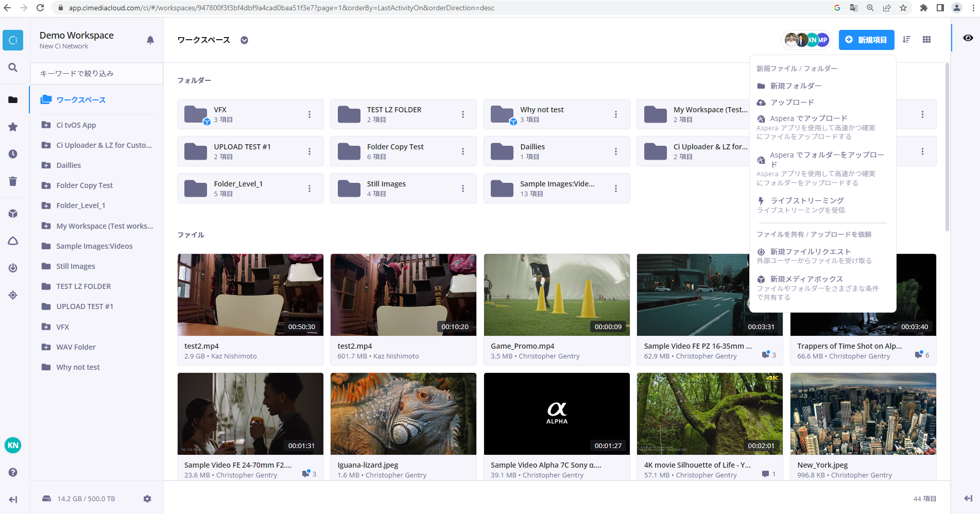Viewport: 980px width, 514px height.
Task: Open options menu for VFX folder
Action: [309, 114]
